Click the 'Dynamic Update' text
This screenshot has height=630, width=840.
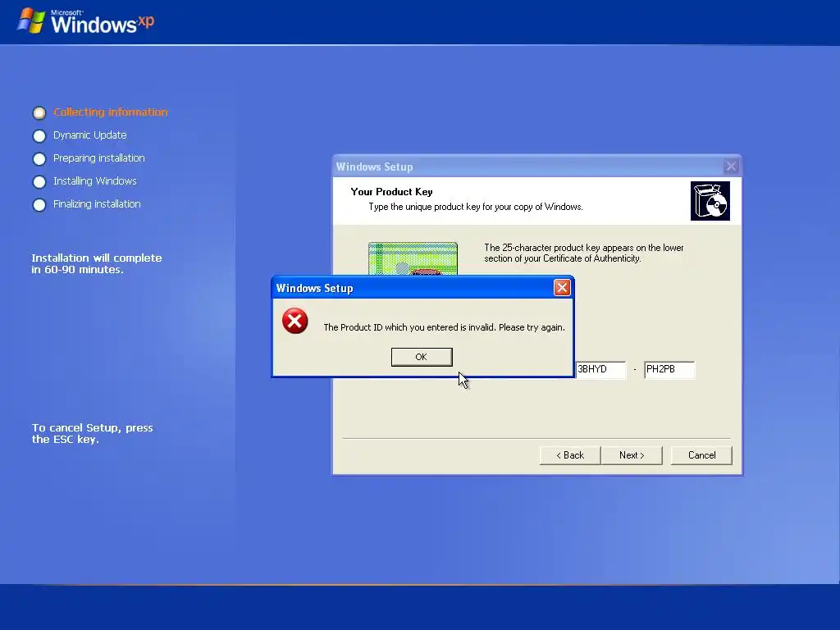90,135
